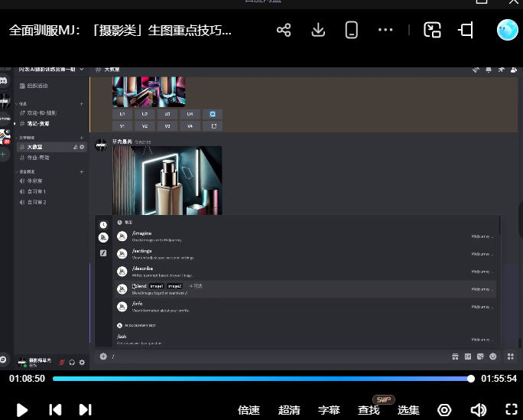
Task: Toggle fullscreen mode
Action: click(512, 410)
